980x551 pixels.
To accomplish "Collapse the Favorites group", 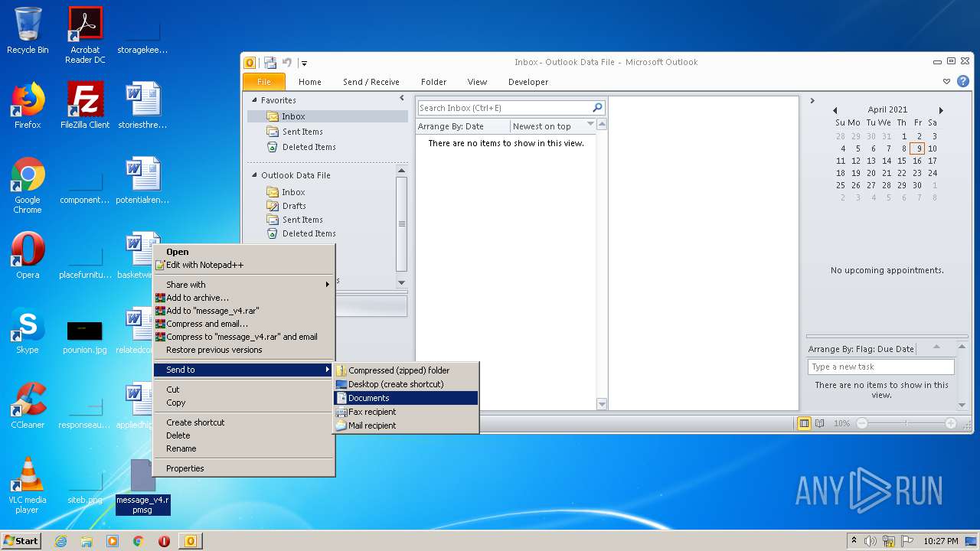I will (256, 100).
